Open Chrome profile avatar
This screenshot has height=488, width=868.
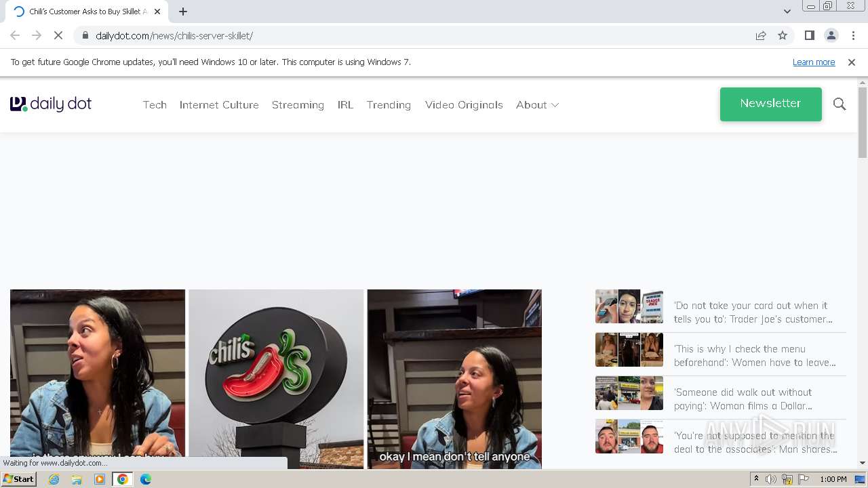coord(831,35)
